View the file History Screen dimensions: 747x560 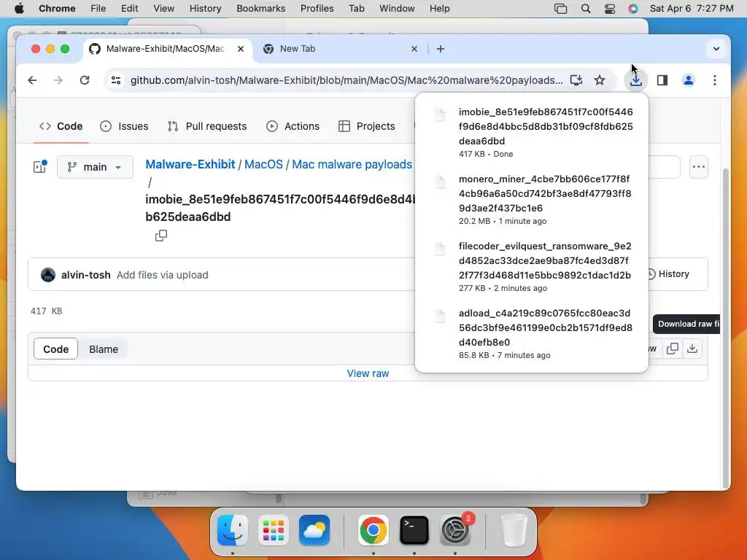[668, 274]
